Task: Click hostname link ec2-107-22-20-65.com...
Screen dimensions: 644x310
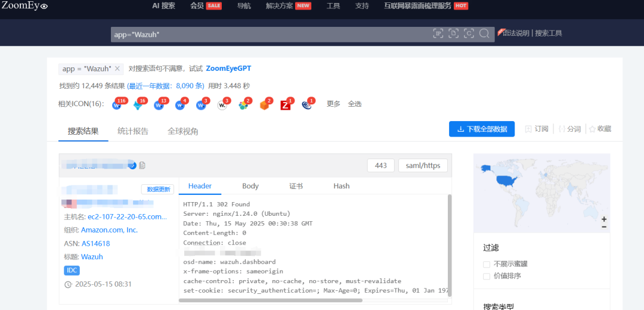Action: [x=128, y=217]
